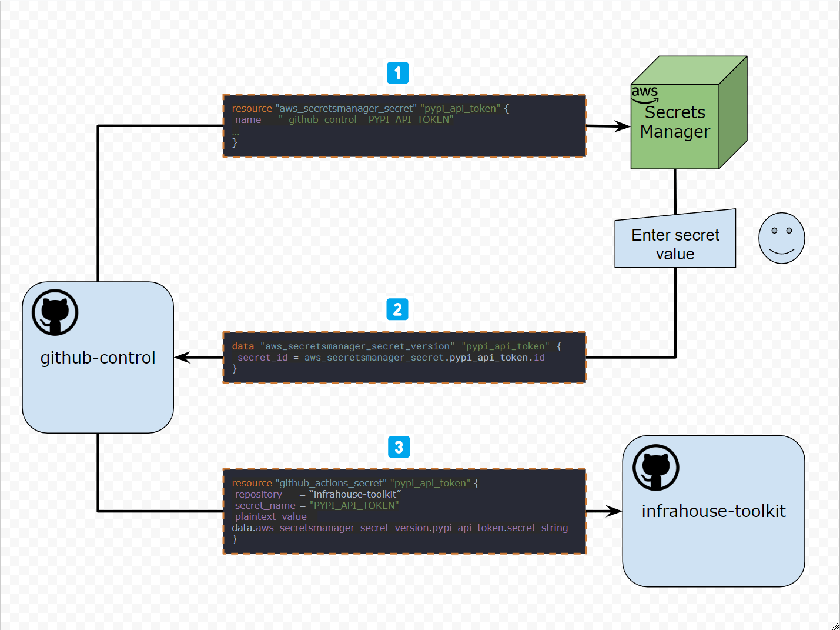
Task: Select the secret_id line in data block
Action: (x=391, y=358)
